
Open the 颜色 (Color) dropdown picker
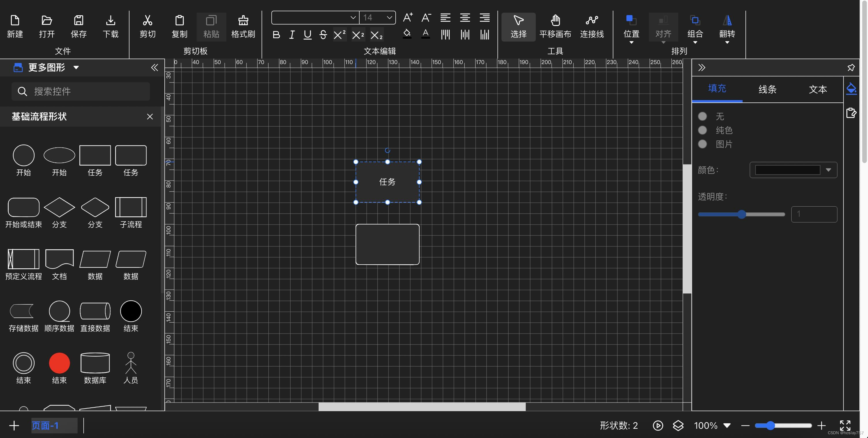click(x=829, y=170)
